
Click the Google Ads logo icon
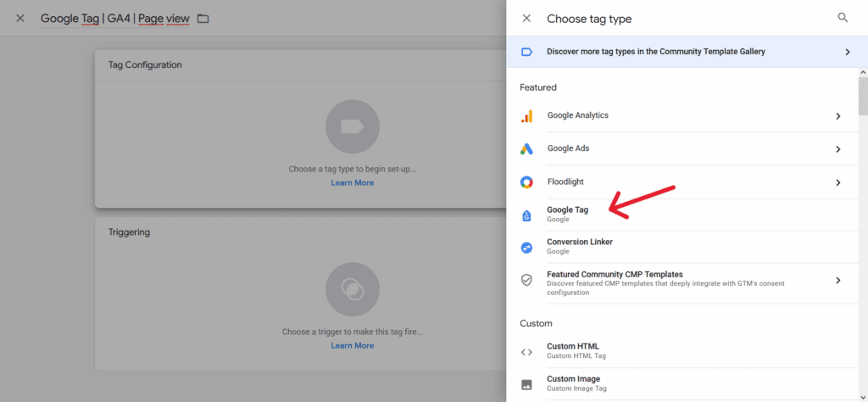point(526,149)
